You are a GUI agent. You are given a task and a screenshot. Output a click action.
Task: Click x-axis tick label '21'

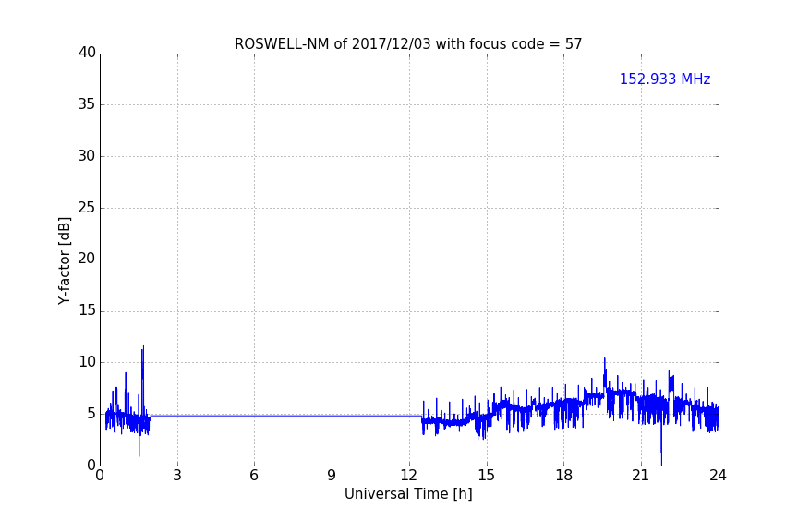pyautogui.click(x=641, y=476)
